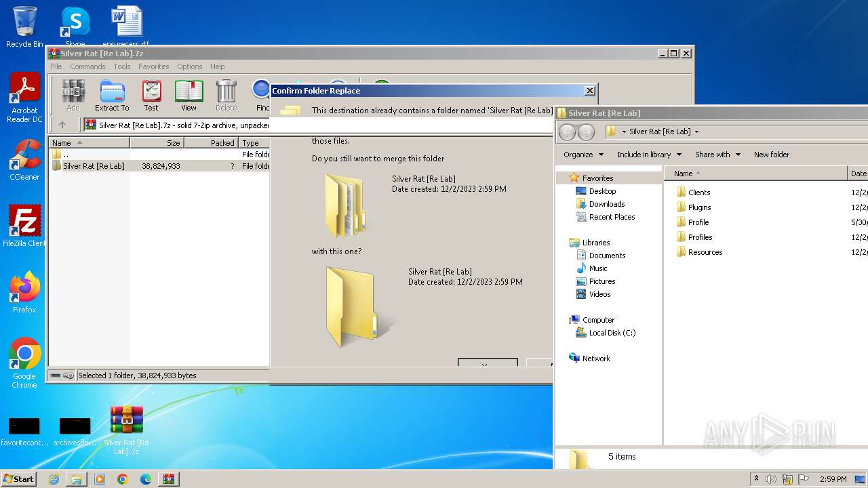Click the volume icon in system tray

[x=771, y=479]
